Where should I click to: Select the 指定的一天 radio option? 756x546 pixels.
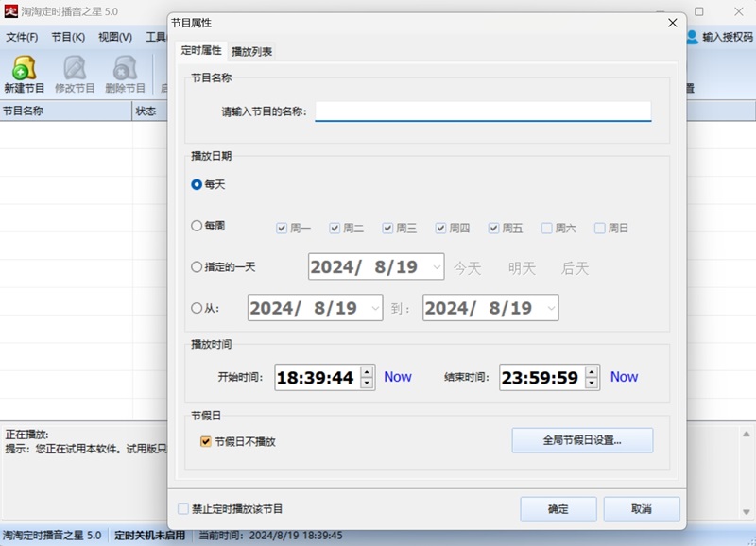197,267
